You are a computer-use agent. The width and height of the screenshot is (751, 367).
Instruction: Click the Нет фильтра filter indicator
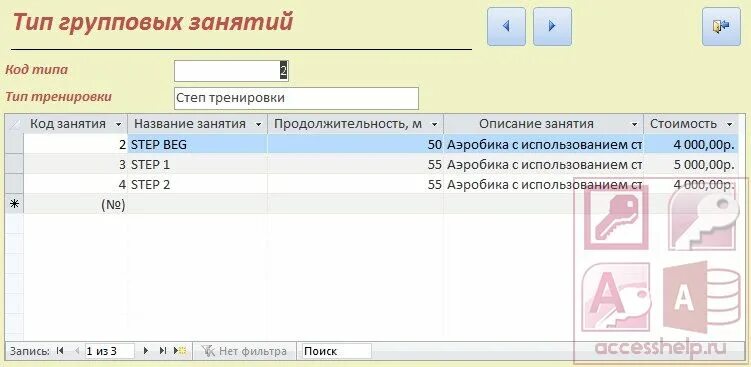tap(244, 351)
